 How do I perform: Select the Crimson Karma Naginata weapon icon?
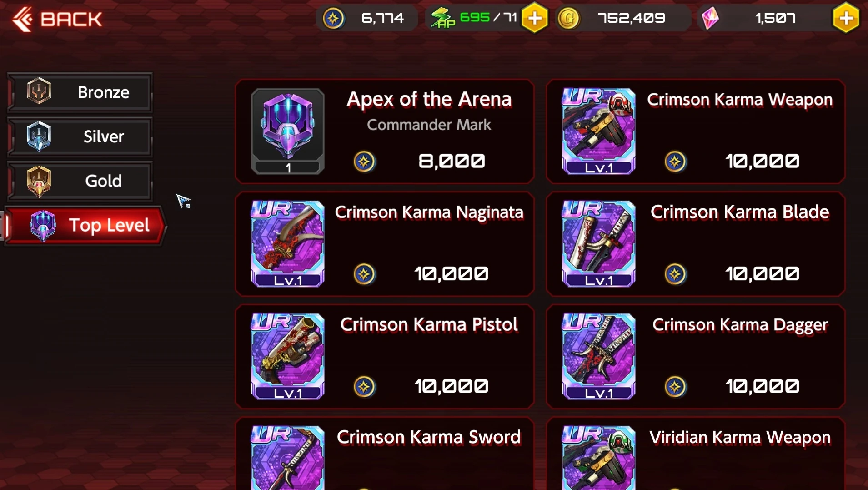tap(288, 244)
